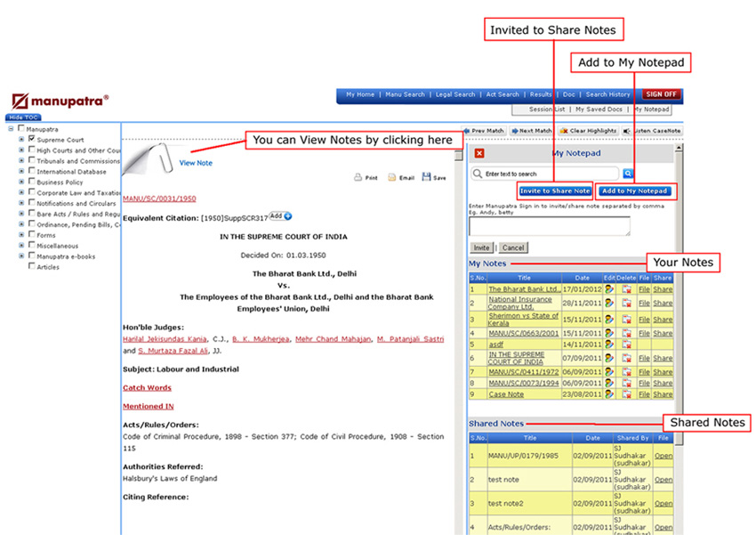Image resolution: width=756 pixels, height=535 pixels.
Task: Delete the National Insurance Company Ltd. note
Action: [x=626, y=303]
